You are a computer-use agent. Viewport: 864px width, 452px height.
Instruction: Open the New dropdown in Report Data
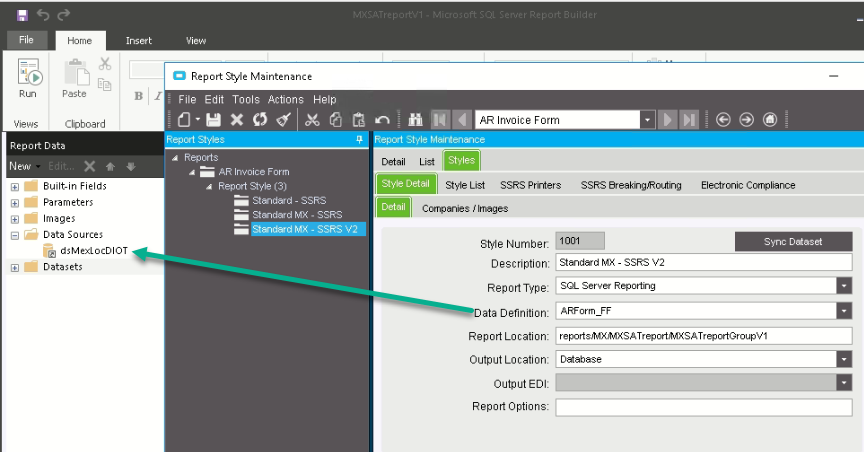(24, 166)
